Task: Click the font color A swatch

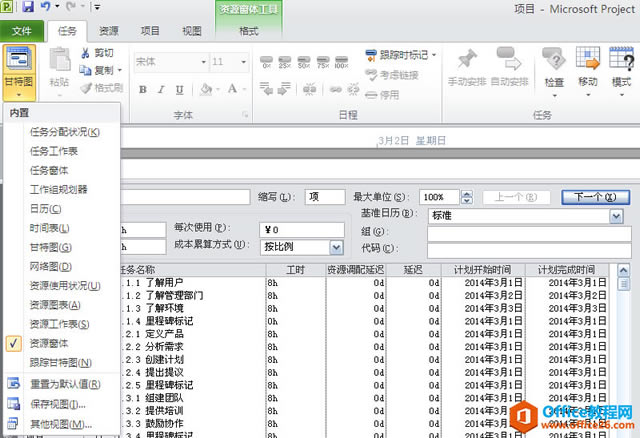Action: (x=232, y=89)
